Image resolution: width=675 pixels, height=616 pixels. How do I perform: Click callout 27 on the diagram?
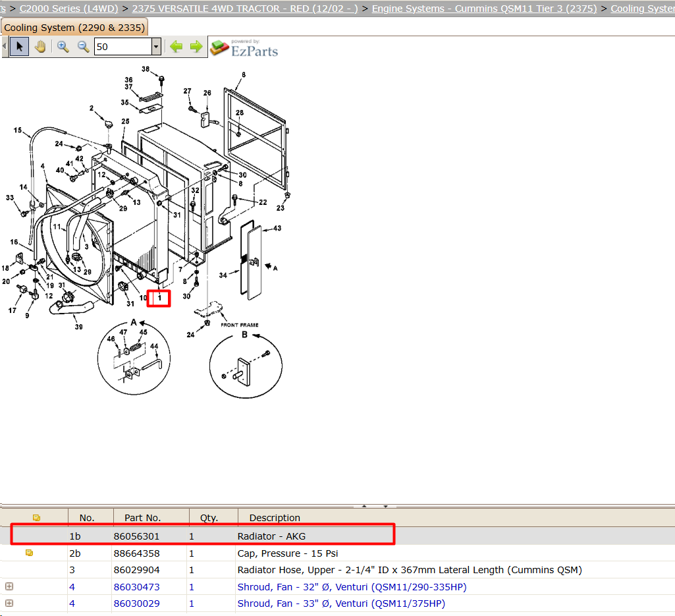tap(187, 91)
